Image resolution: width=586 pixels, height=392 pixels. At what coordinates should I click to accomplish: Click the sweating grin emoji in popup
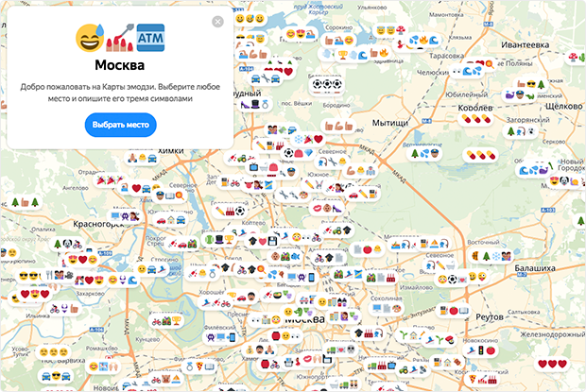[x=90, y=38]
